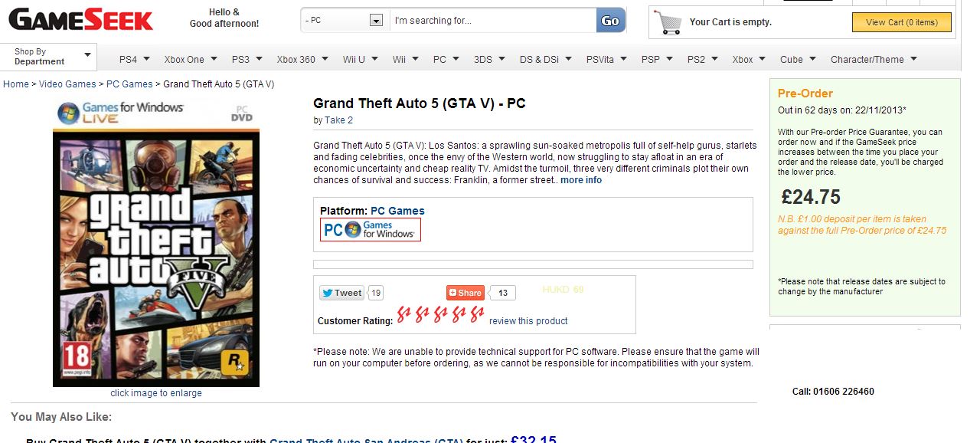
Task: Click the shopping cart icon
Action: pos(668,22)
